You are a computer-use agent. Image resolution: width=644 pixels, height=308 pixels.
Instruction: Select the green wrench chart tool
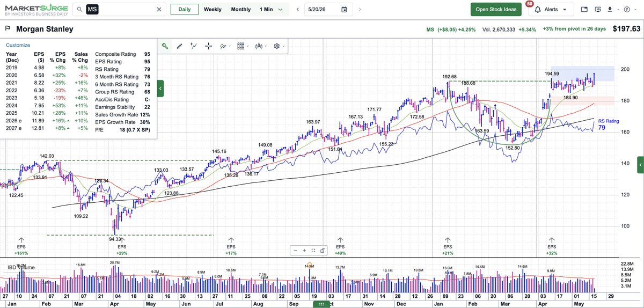pos(165,46)
